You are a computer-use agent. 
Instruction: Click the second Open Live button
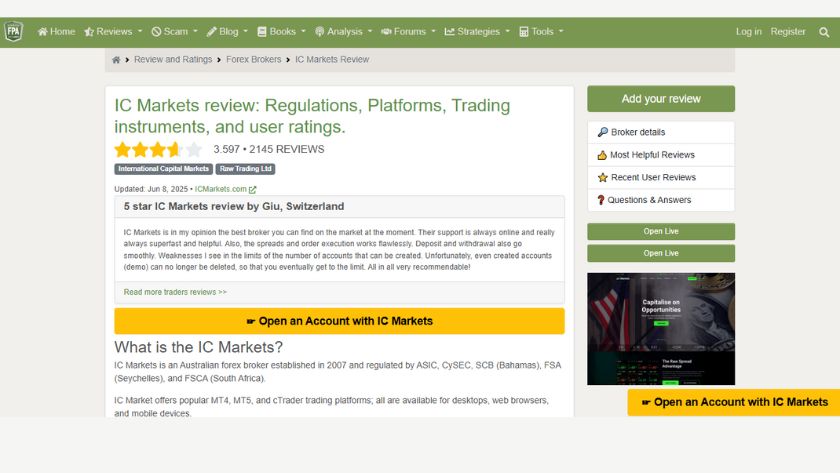661,253
